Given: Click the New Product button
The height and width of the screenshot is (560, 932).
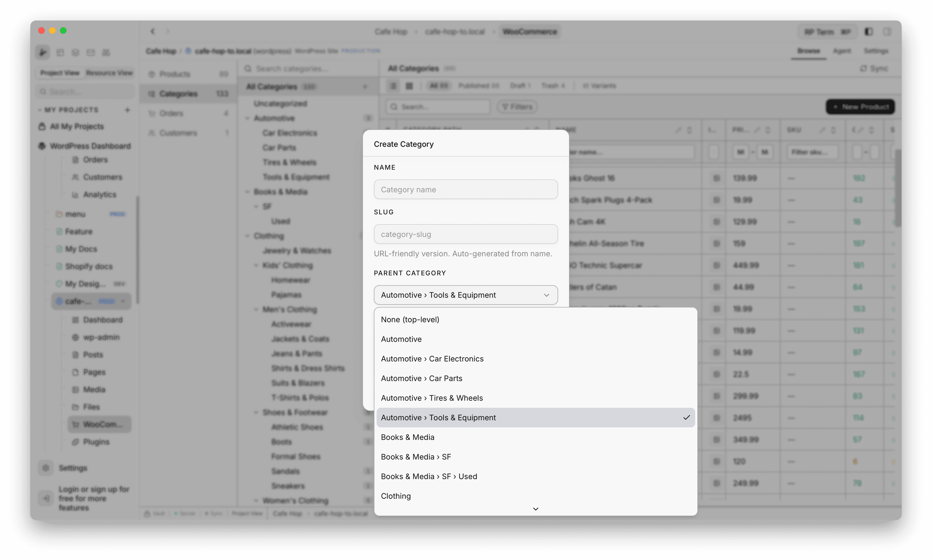Looking at the screenshot, I should [x=860, y=107].
